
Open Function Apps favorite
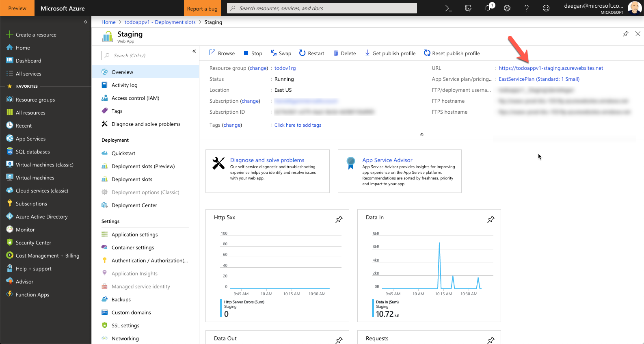click(x=45, y=294)
